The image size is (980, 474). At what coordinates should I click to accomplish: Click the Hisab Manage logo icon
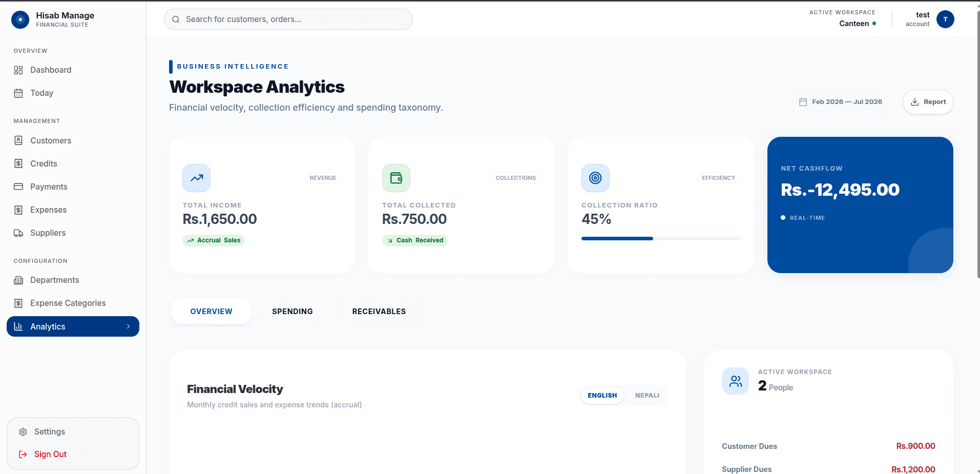click(20, 19)
